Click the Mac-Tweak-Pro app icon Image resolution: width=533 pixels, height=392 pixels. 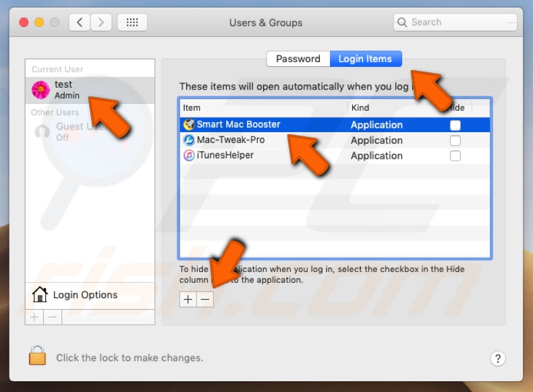(x=189, y=140)
